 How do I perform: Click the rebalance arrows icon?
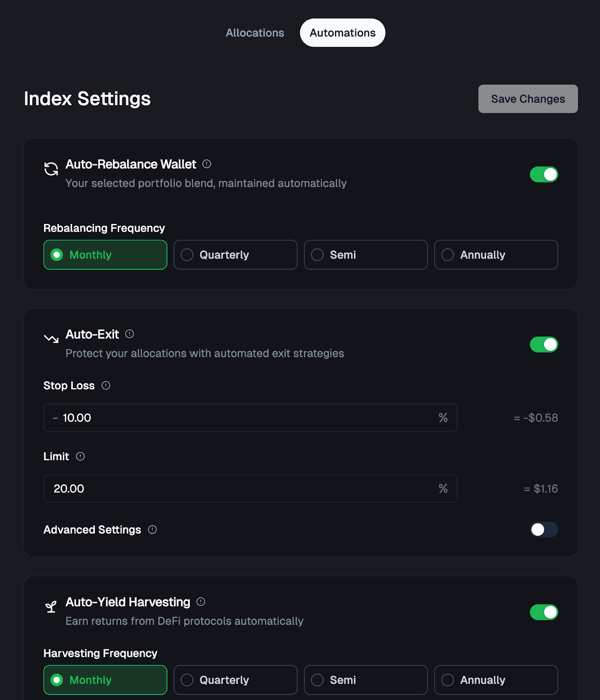point(51,169)
